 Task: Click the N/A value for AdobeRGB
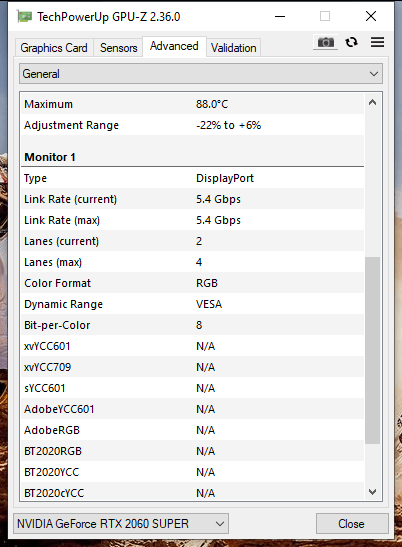coord(206,430)
